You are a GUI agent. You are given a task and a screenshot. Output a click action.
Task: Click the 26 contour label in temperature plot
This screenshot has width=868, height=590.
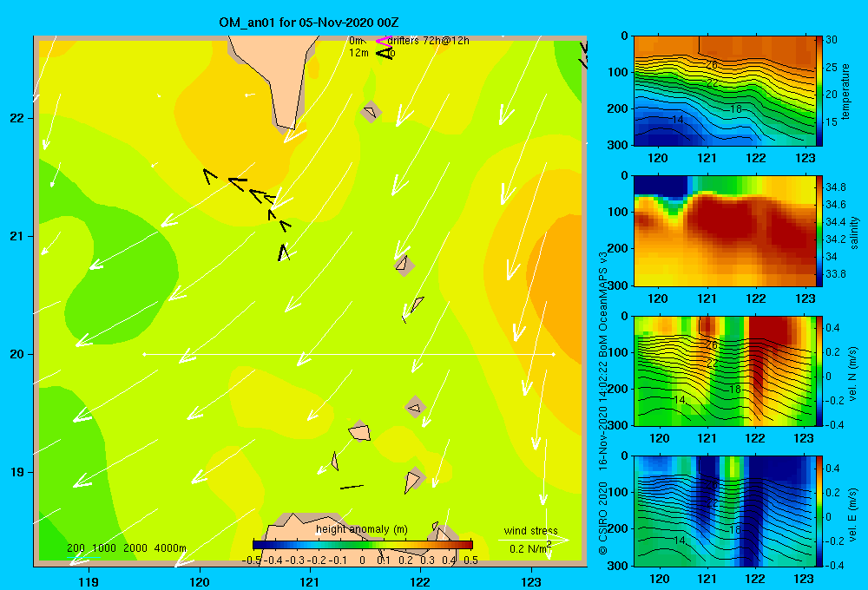point(712,65)
